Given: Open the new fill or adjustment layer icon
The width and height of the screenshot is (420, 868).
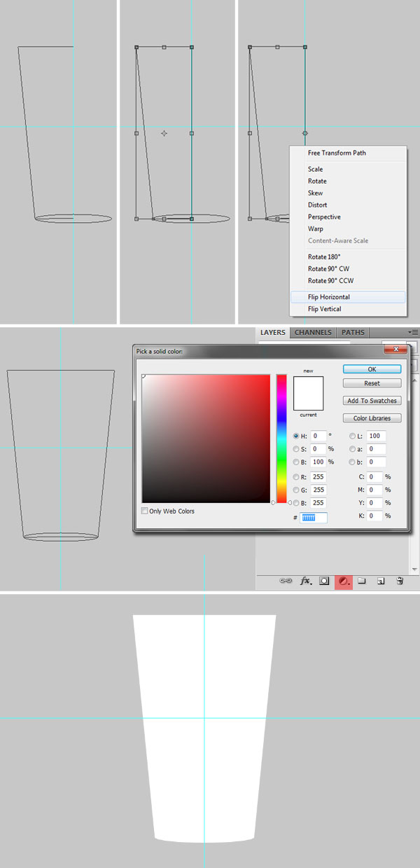Looking at the screenshot, I should click(344, 581).
